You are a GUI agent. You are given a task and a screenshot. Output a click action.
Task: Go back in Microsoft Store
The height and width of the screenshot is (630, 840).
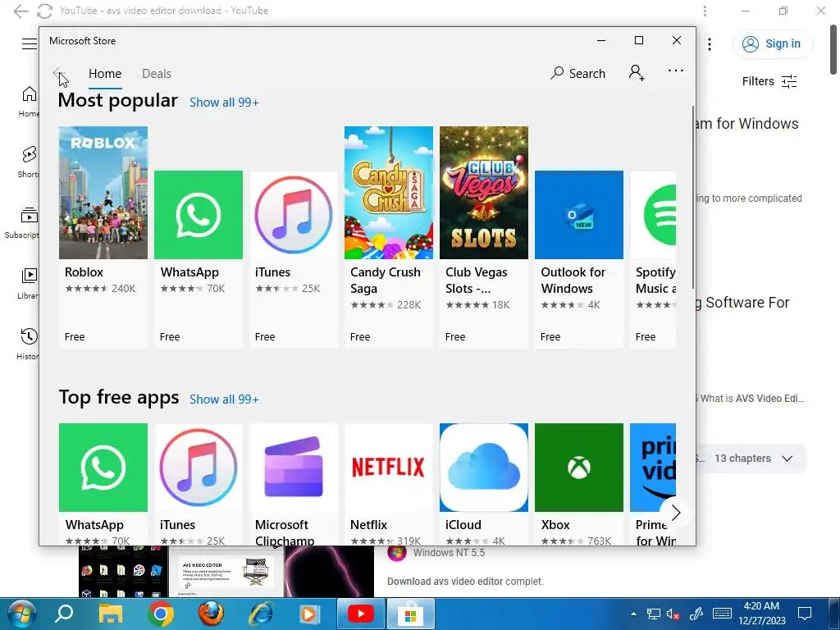tap(58, 73)
